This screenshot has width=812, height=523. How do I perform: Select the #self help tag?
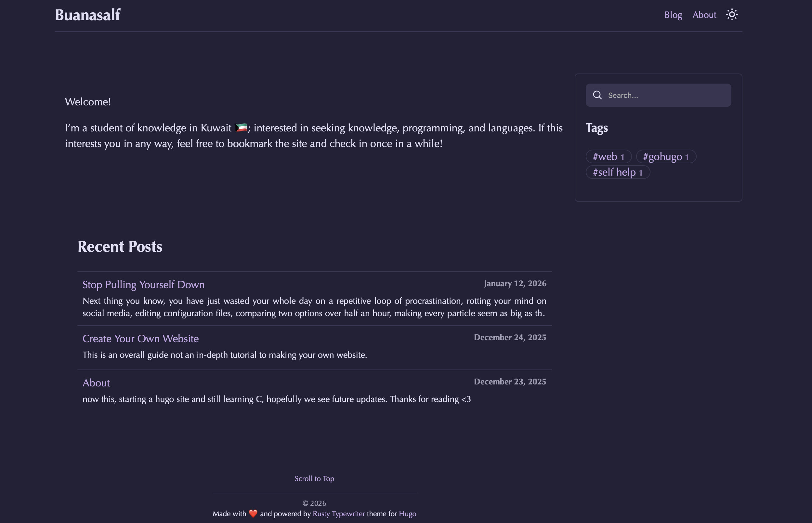(x=618, y=172)
